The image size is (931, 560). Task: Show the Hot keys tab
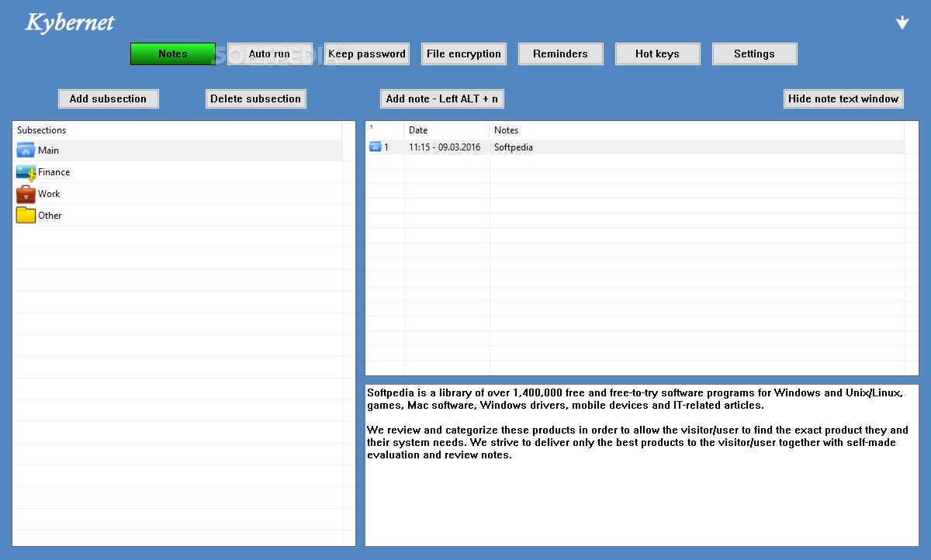[657, 54]
